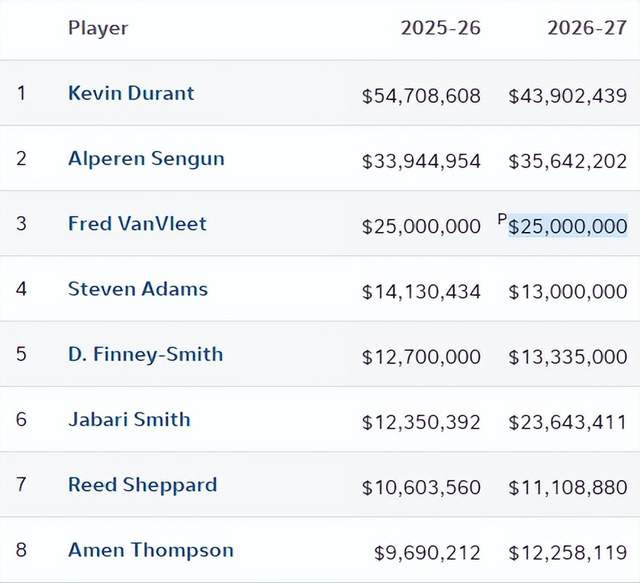Select Kevin Durant's $43,902,439 2026-27 salary
The width and height of the screenshot is (640, 583).
point(568,96)
